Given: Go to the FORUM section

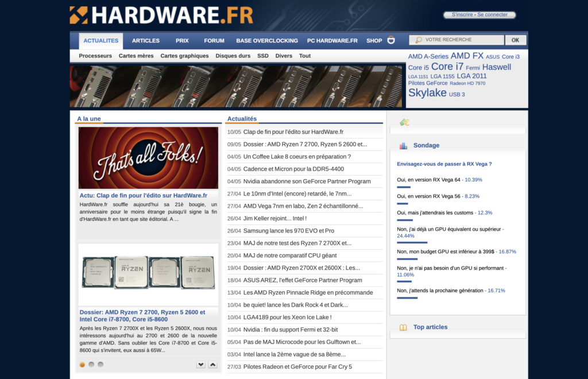Looking at the screenshot, I should click(214, 41).
